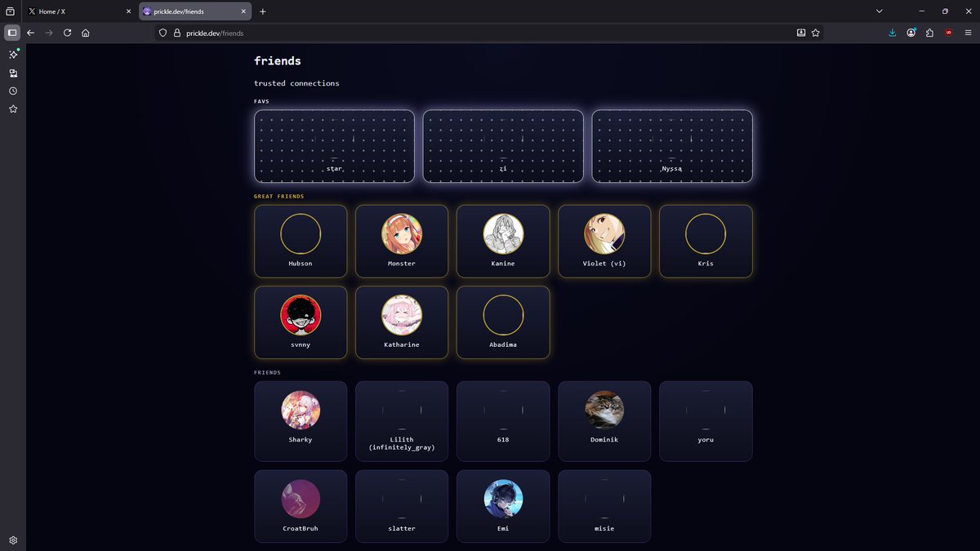This screenshot has height=551, width=980.
Task: Open the Abadima friend card
Action: point(503,322)
